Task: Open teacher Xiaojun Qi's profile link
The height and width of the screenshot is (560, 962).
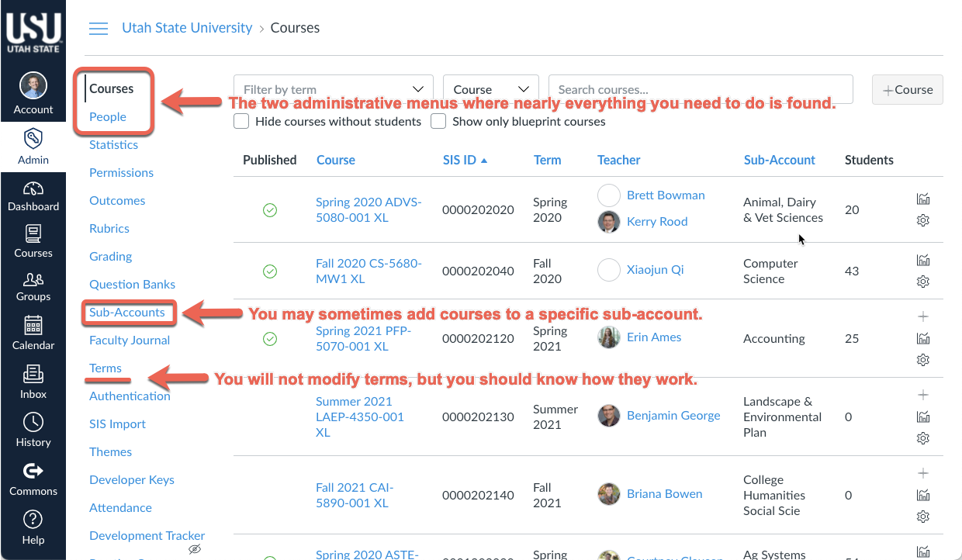Action: click(x=656, y=270)
